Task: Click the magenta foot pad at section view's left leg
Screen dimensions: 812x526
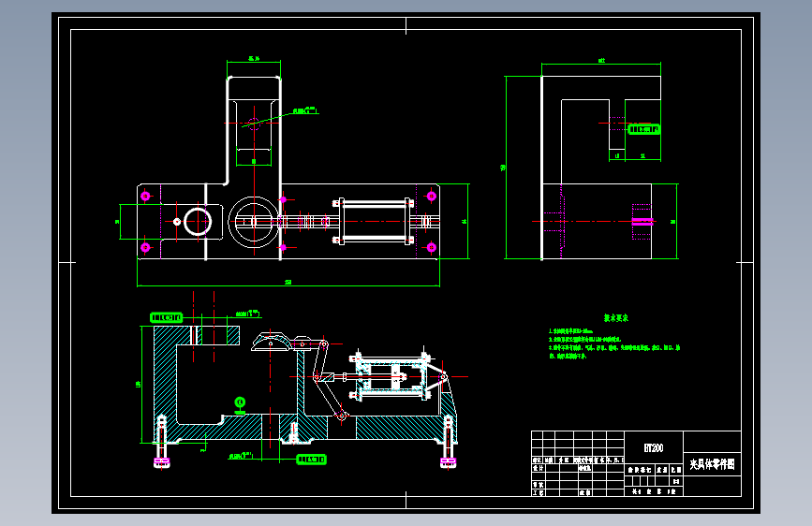Action: click(x=162, y=460)
